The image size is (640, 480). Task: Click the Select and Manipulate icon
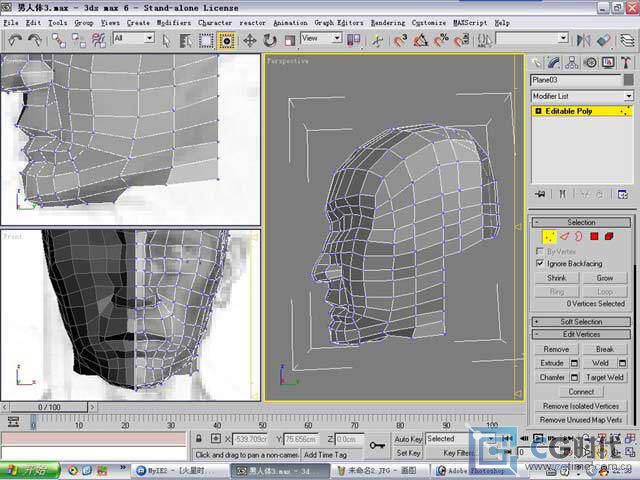point(377,40)
